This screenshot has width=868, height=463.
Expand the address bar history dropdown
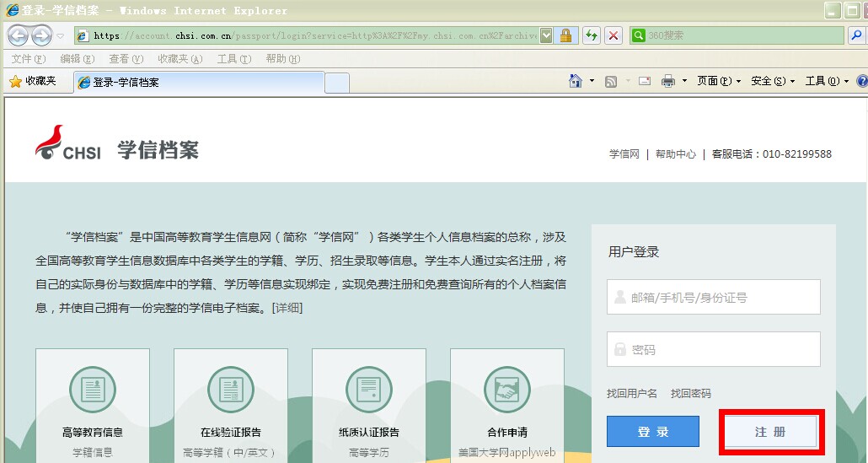click(x=546, y=36)
